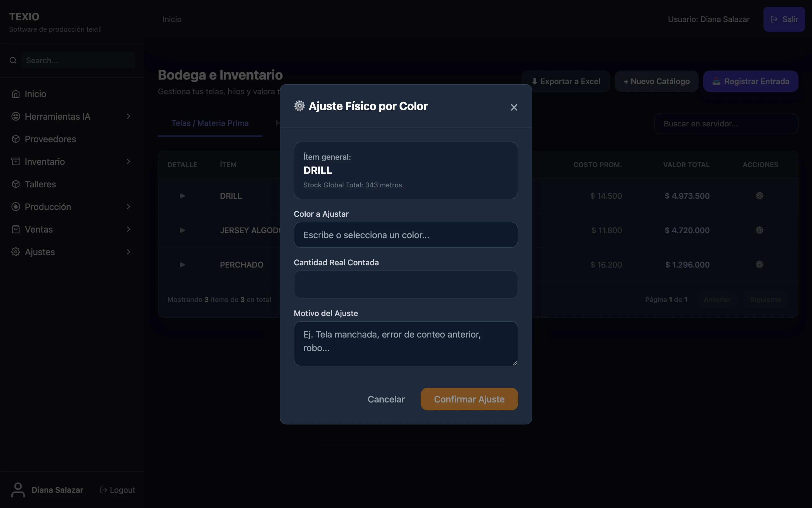Close the Ajuste Físico por Color dialog

(x=514, y=107)
